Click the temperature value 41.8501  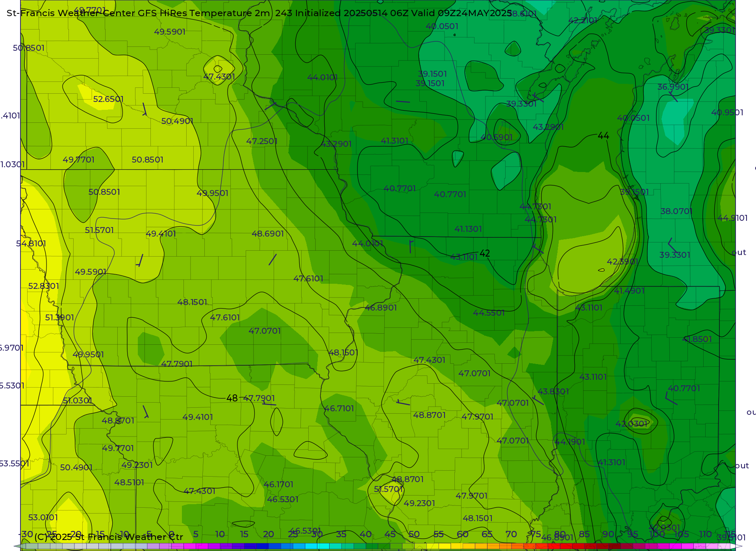pos(697,339)
